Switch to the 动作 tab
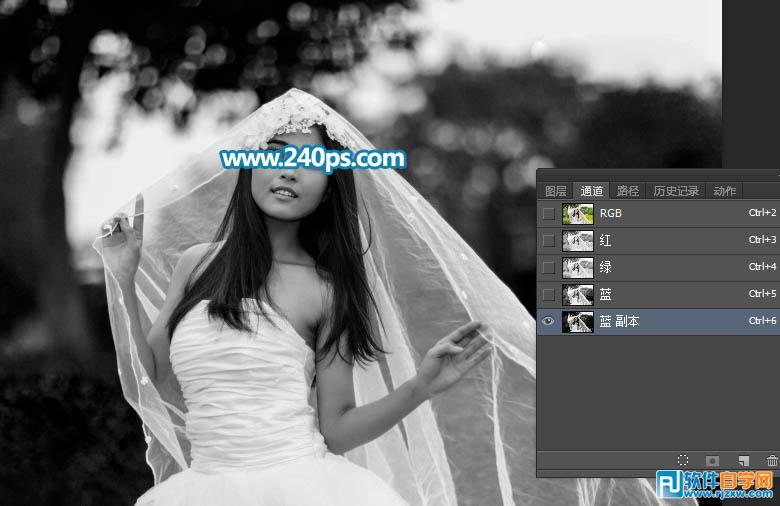The image size is (780, 506). tap(724, 191)
